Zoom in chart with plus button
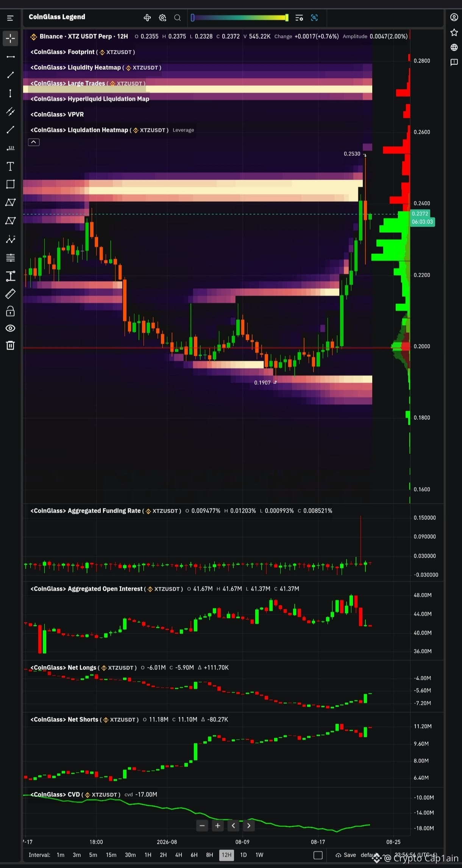This screenshot has height=868, width=462. (218, 826)
